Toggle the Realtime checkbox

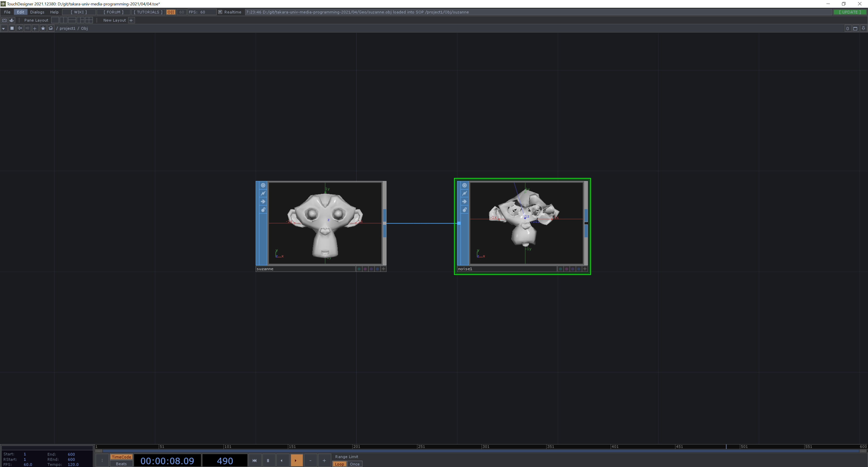220,12
